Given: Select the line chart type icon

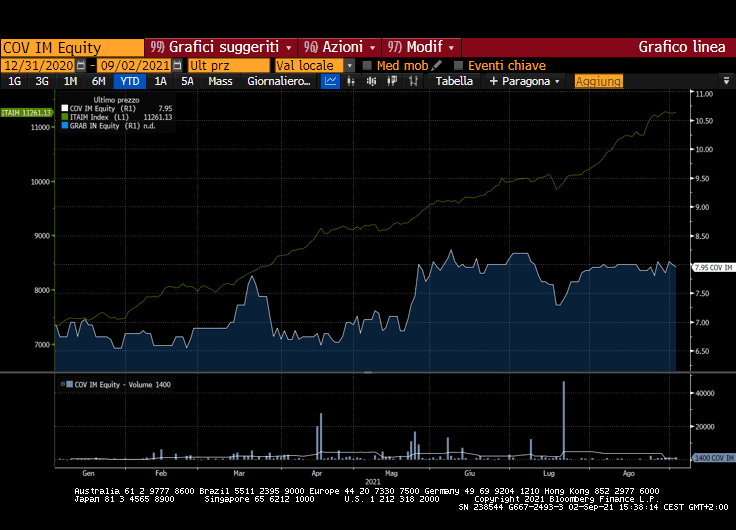Looking at the screenshot, I should (x=331, y=81).
